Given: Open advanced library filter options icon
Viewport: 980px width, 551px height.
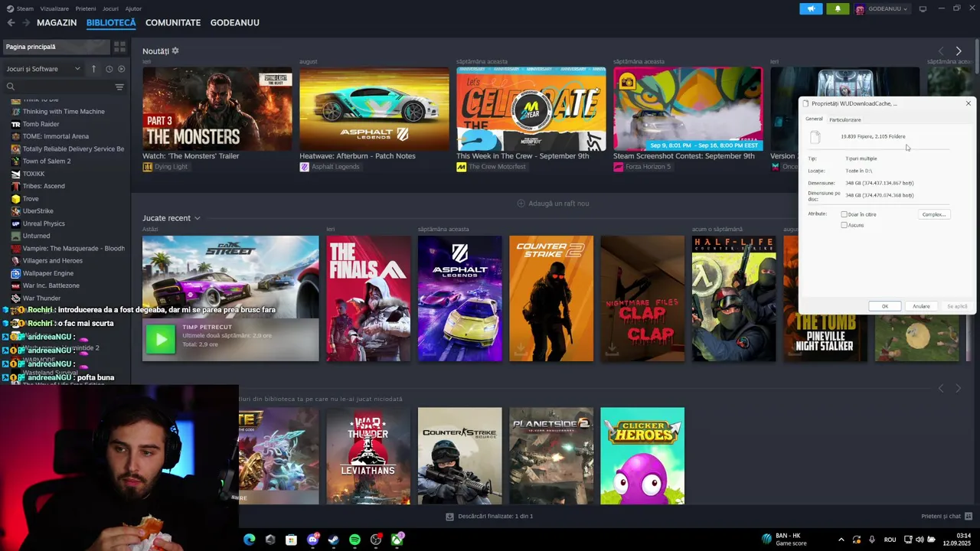Looking at the screenshot, I should pos(119,87).
